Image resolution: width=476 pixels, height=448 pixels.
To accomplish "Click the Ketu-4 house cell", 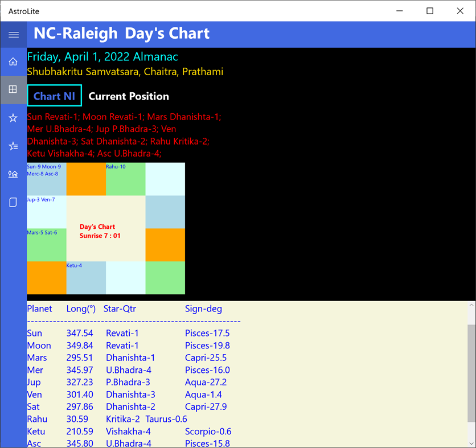I will pyautogui.click(x=86, y=278).
